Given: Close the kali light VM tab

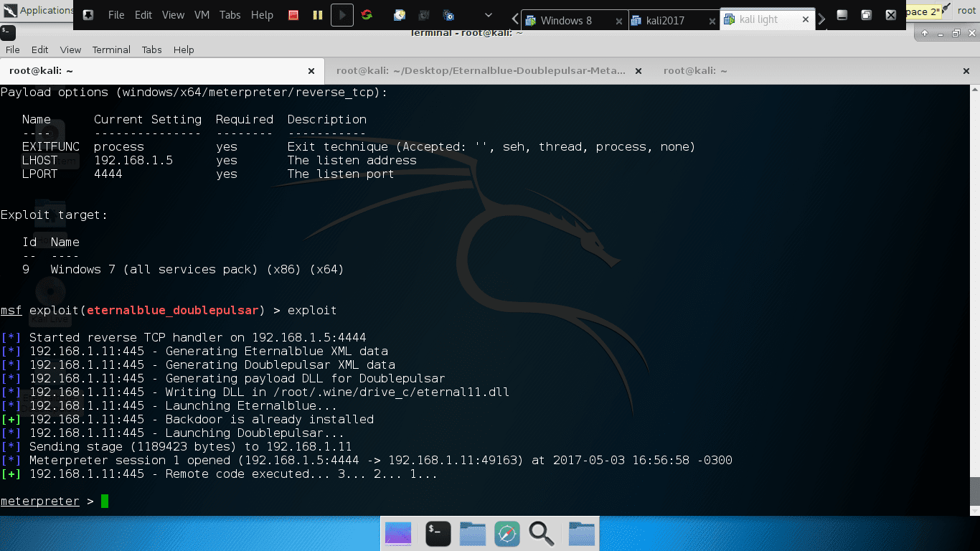Looking at the screenshot, I should [806, 20].
